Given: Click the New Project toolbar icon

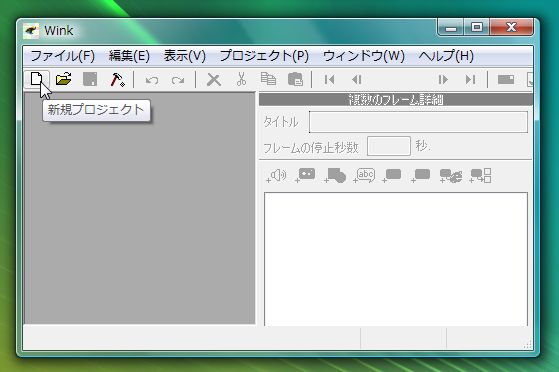Looking at the screenshot, I should [37, 79].
